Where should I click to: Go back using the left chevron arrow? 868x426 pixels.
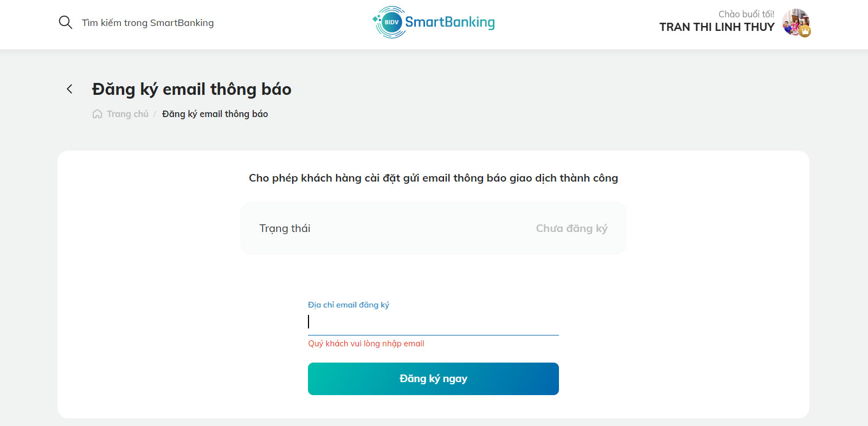click(69, 89)
